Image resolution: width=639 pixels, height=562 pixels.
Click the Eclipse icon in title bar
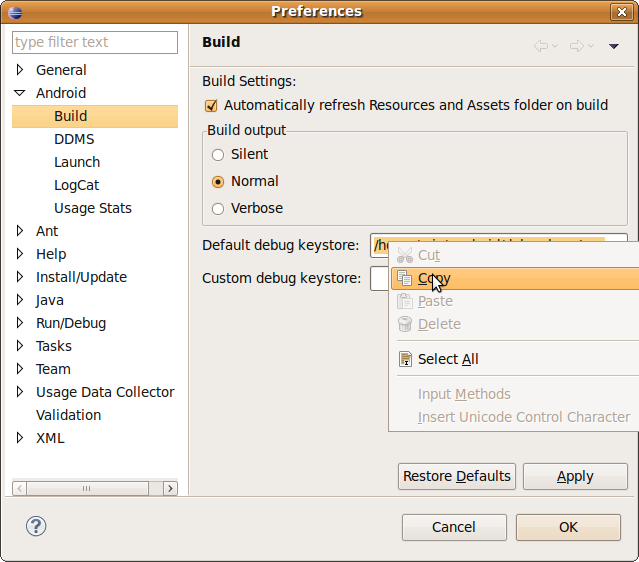(x=13, y=11)
